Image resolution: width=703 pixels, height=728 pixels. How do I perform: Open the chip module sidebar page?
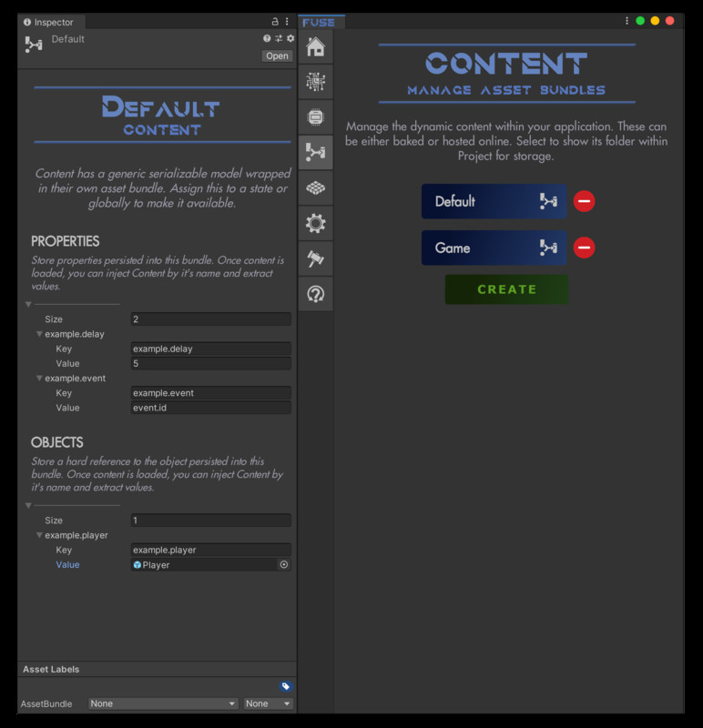click(315, 117)
